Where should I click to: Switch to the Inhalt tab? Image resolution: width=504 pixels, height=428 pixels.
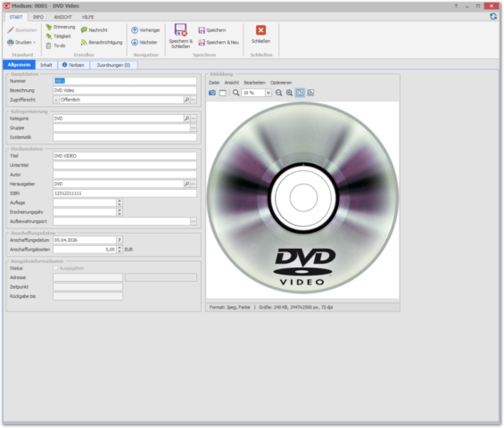click(x=46, y=65)
